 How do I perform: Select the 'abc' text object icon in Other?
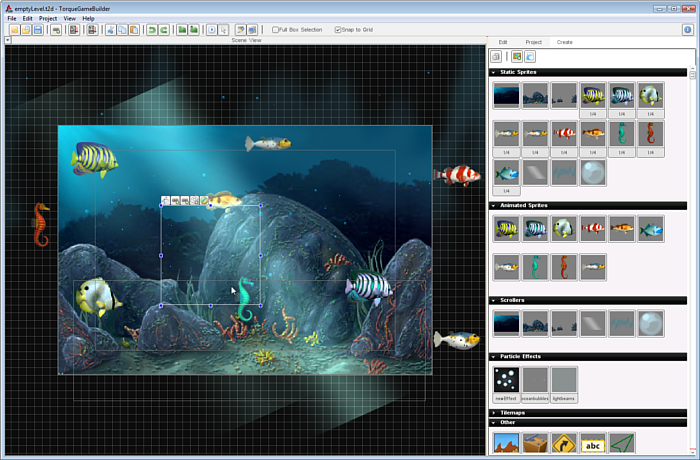(x=593, y=443)
